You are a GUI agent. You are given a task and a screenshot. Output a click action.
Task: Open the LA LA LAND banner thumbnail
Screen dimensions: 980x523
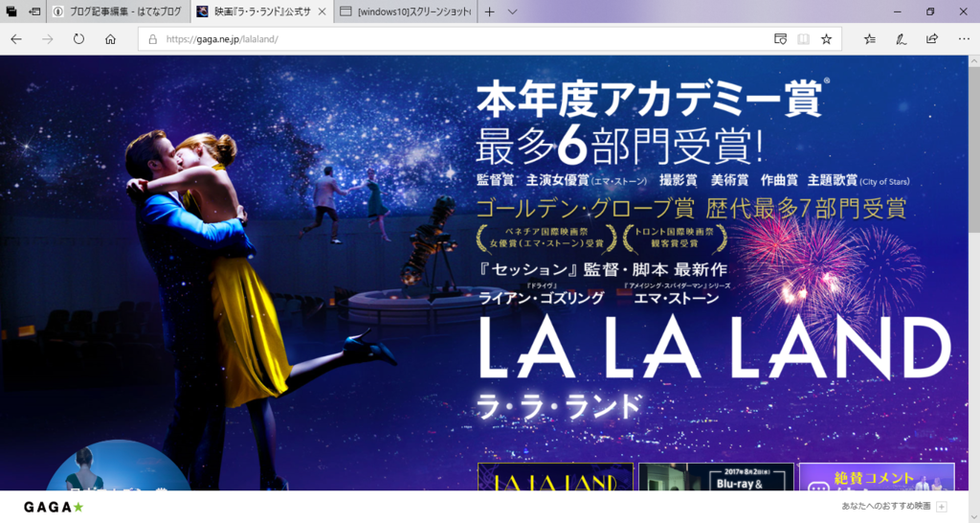(555, 477)
